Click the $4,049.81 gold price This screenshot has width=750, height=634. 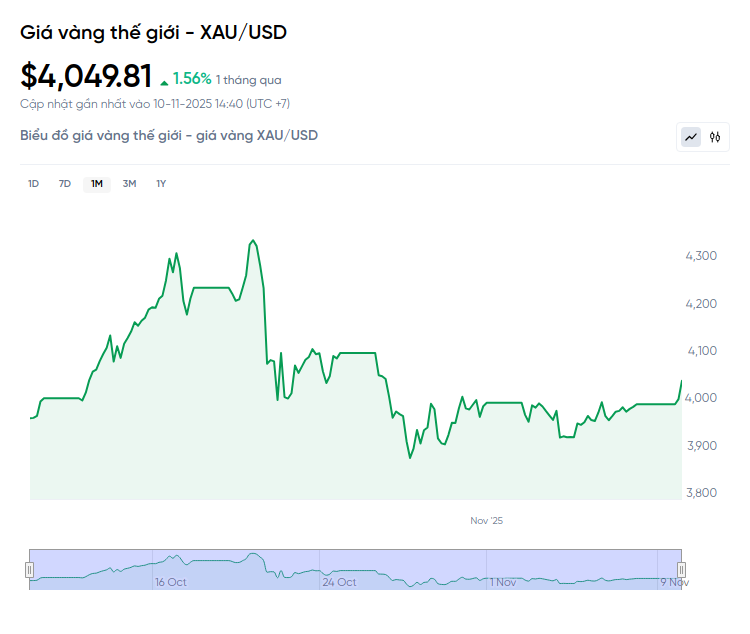coord(86,77)
